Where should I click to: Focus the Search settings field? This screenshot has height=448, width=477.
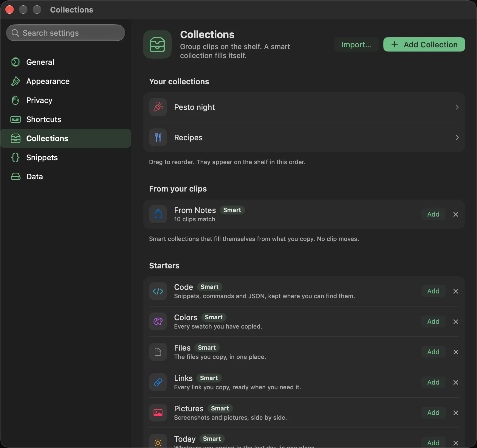(66, 33)
